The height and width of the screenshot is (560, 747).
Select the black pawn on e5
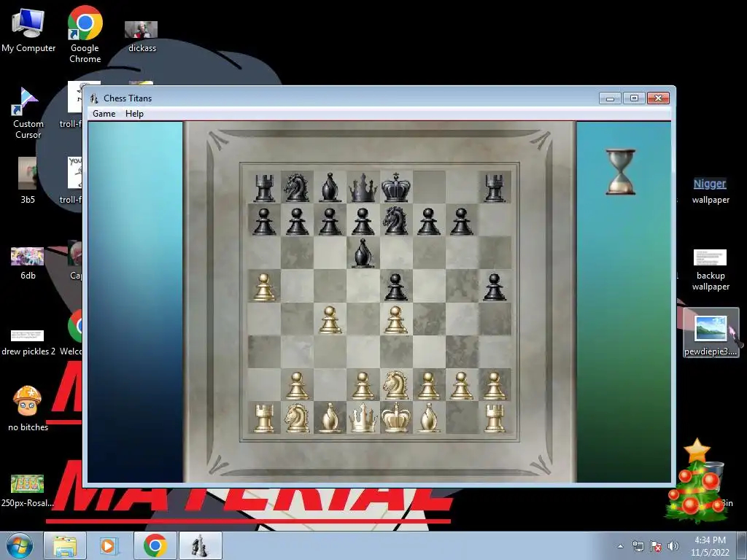click(x=395, y=287)
